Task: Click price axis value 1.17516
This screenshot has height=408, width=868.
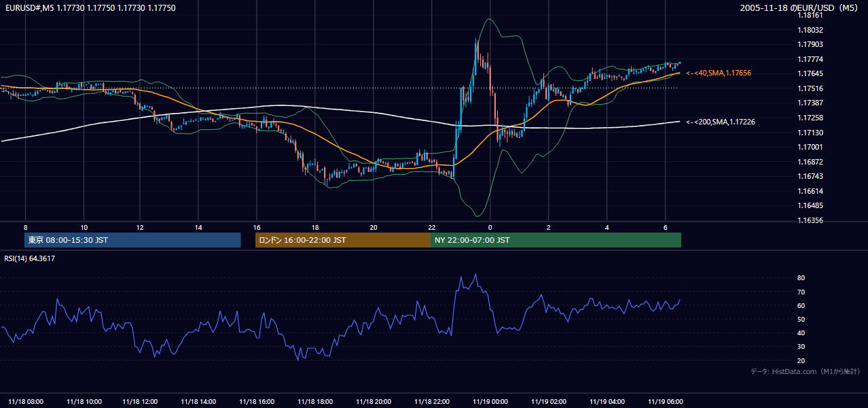Action: click(x=810, y=88)
